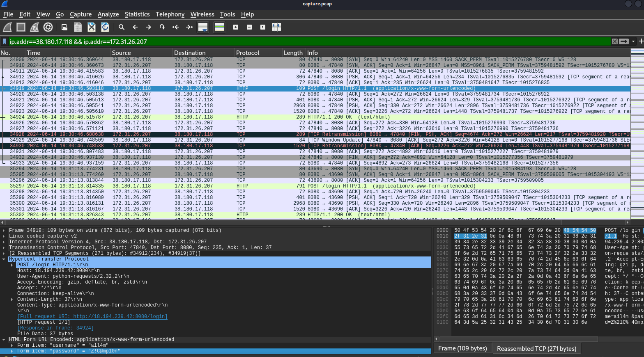
Task: Expand the Frame 34919 tree node
Action: [x=4, y=231]
